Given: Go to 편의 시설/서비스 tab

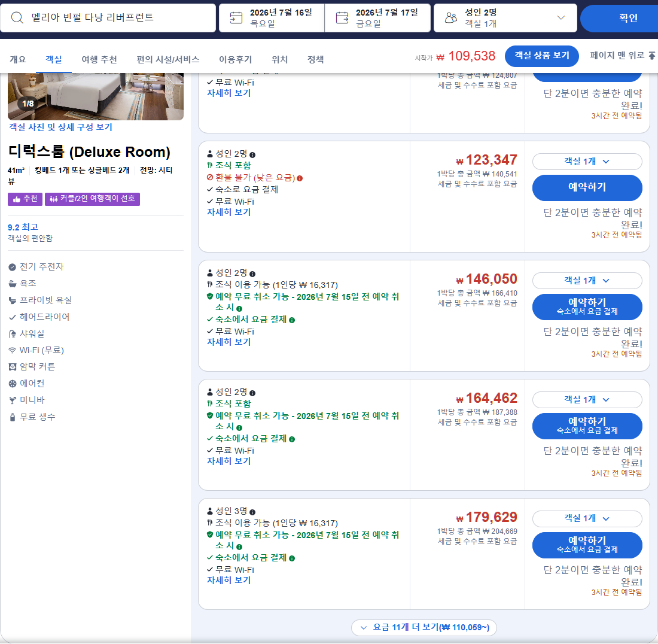Looking at the screenshot, I should (x=168, y=59).
